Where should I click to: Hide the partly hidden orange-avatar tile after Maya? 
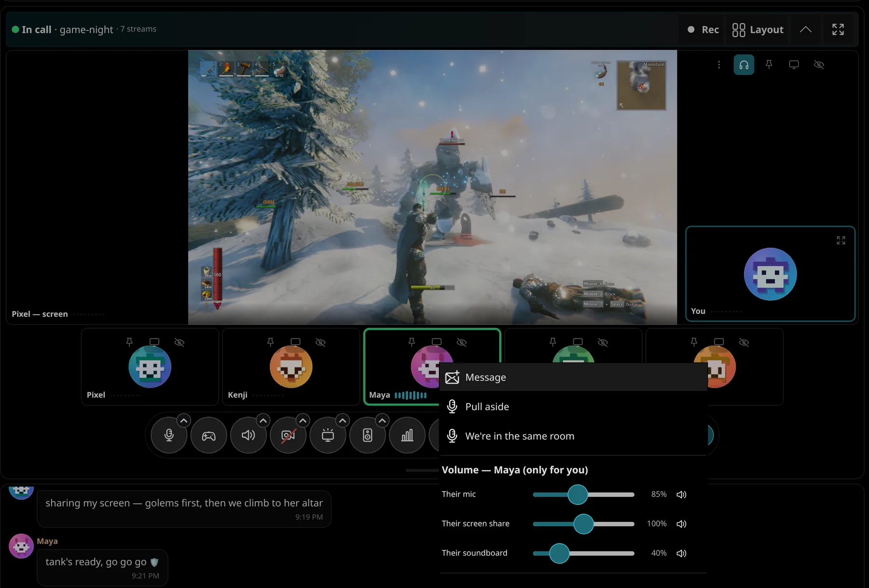point(744,342)
